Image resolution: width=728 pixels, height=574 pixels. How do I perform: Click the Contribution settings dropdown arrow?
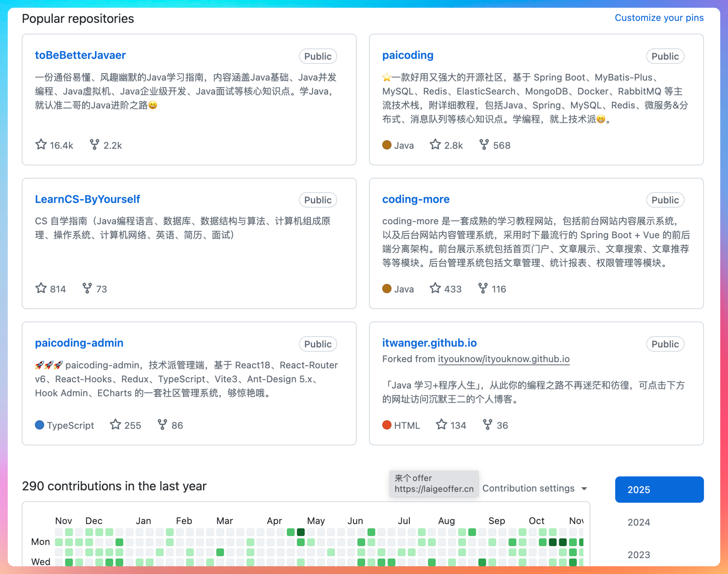tap(584, 489)
